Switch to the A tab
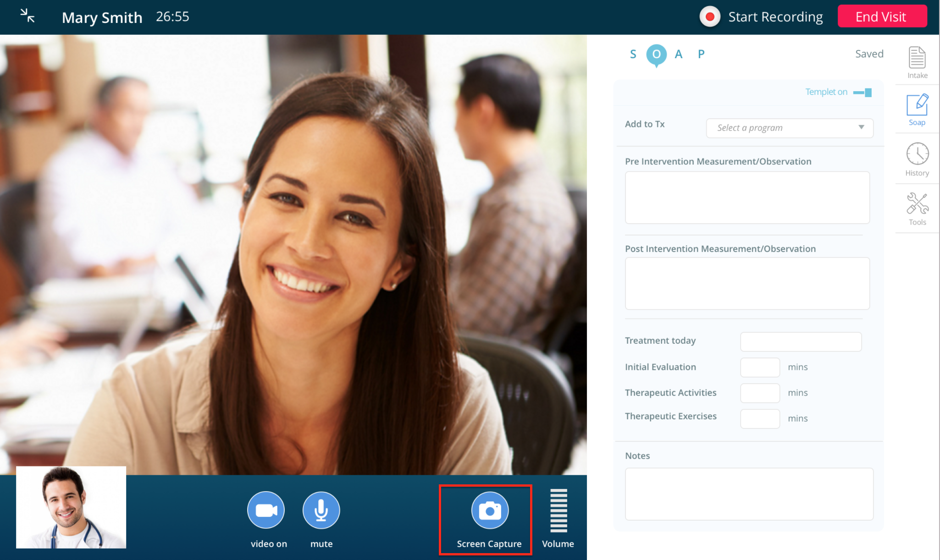This screenshot has height=560, width=940. 679,54
